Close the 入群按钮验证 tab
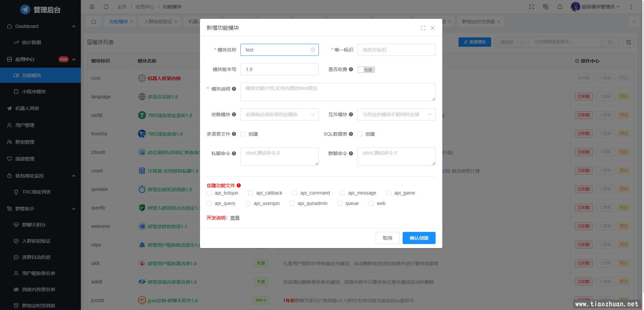This screenshot has width=644, height=310. point(176,22)
